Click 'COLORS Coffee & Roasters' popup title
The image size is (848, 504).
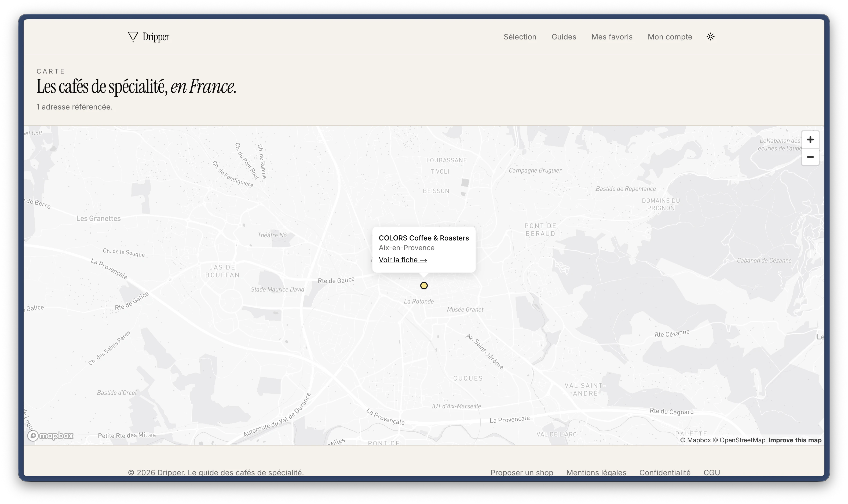[x=424, y=238]
